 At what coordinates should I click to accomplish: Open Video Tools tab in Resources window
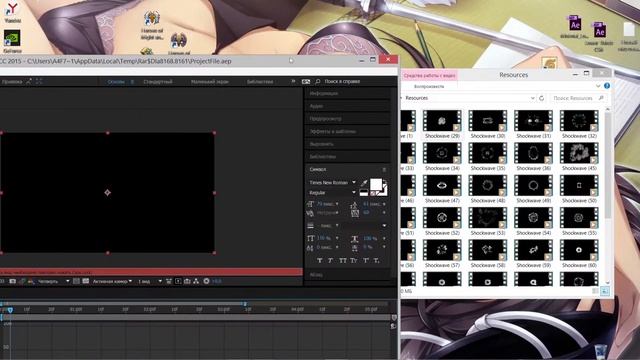pyautogui.click(x=429, y=76)
